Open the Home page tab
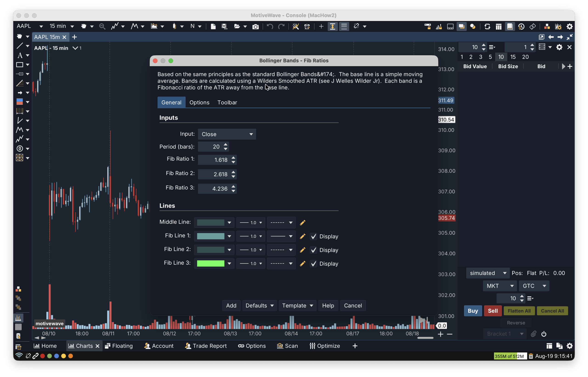 pos(45,346)
